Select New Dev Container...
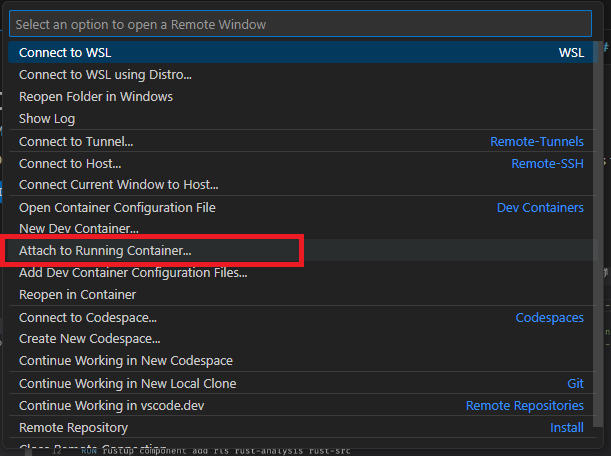The image size is (611, 456). pos(303,228)
